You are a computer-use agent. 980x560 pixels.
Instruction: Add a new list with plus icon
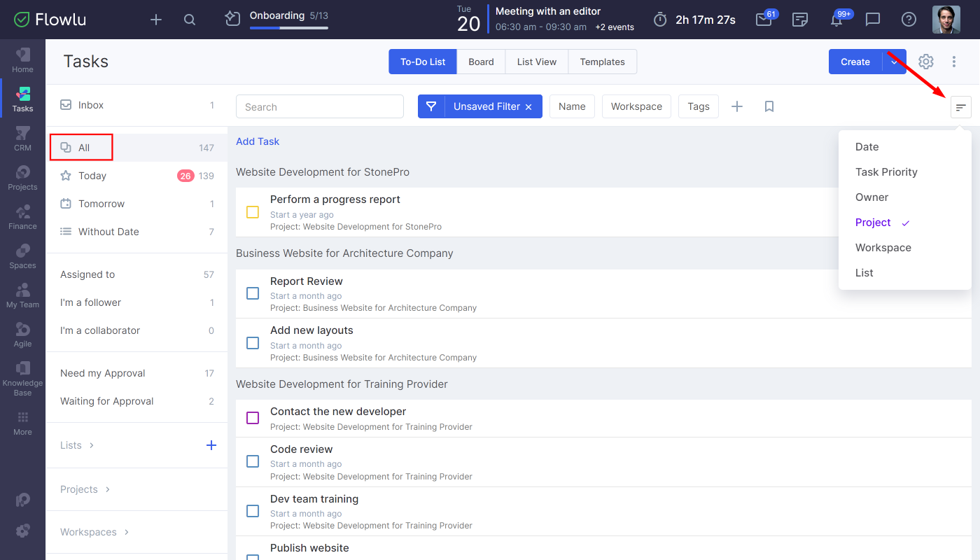pos(211,445)
